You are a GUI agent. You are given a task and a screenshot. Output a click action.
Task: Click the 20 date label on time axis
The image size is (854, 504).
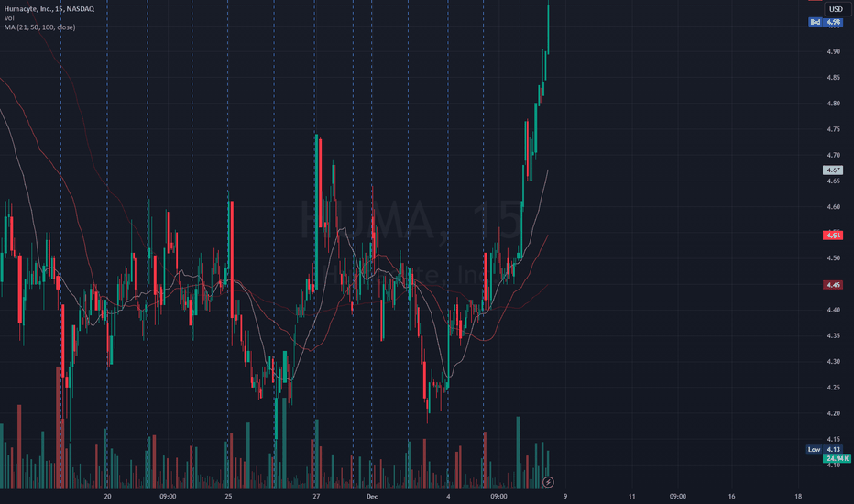point(107,497)
